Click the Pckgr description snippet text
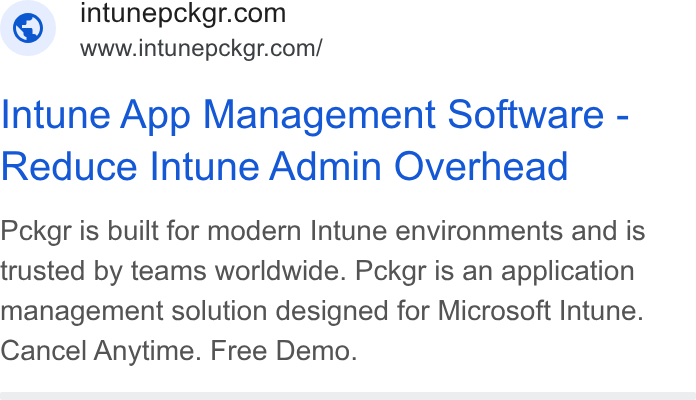This screenshot has height=400, width=696. (323, 291)
